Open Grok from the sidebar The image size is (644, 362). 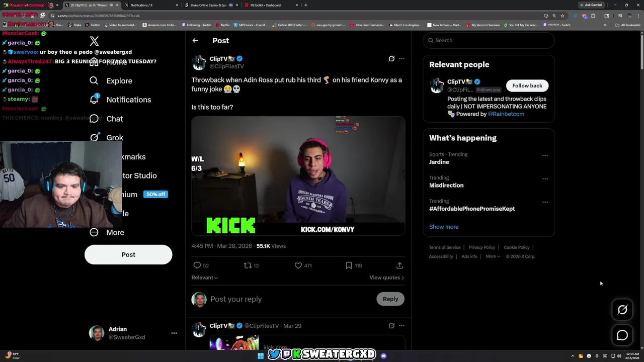point(106,137)
